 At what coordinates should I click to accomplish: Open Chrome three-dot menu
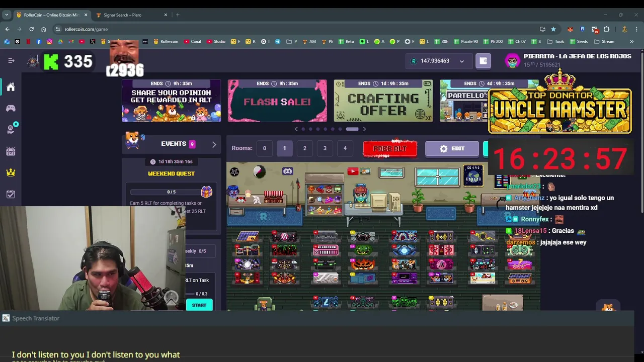(636, 29)
